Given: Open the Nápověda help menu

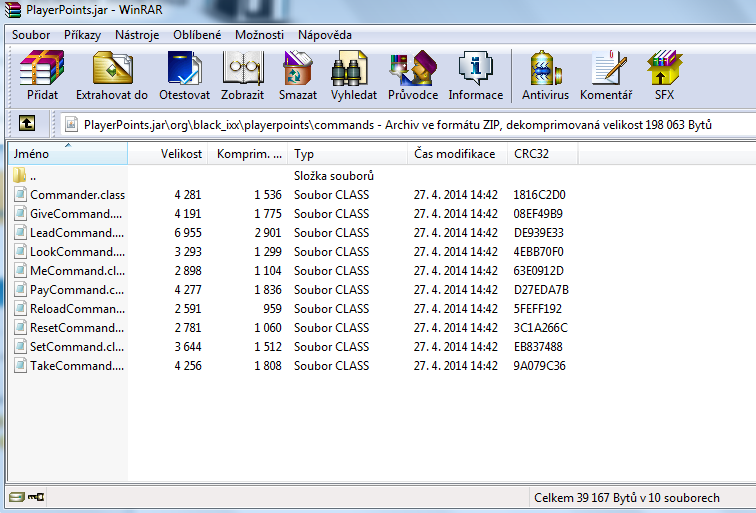Looking at the screenshot, I should click(x=324, y=34).
